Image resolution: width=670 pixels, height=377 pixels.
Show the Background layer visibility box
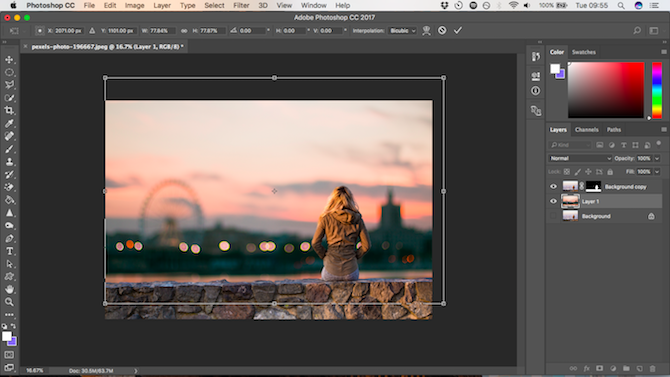pyautogui.click(x=553, y=216)
